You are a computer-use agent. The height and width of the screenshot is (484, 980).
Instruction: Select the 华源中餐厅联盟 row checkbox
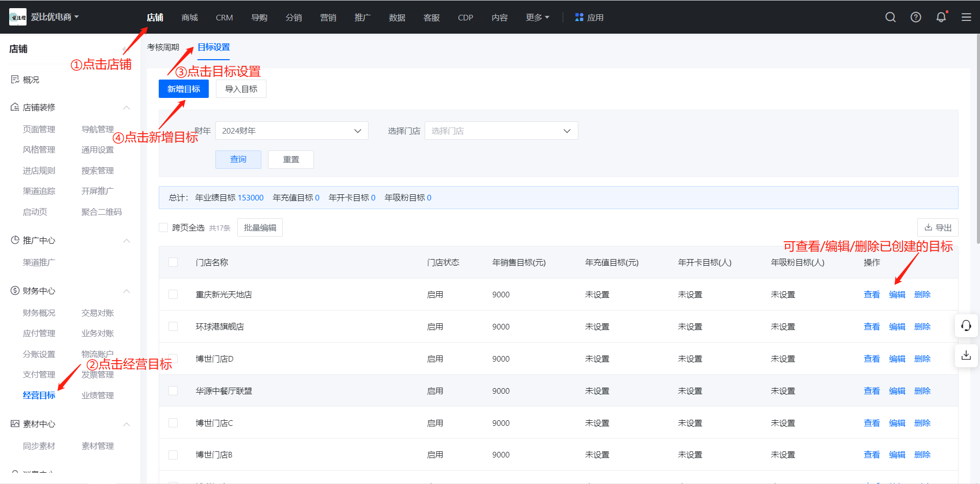coord(173,391)
